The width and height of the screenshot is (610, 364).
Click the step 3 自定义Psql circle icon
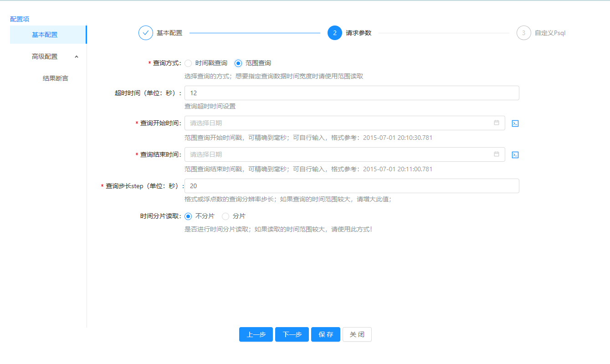click(x=523, y=33)
